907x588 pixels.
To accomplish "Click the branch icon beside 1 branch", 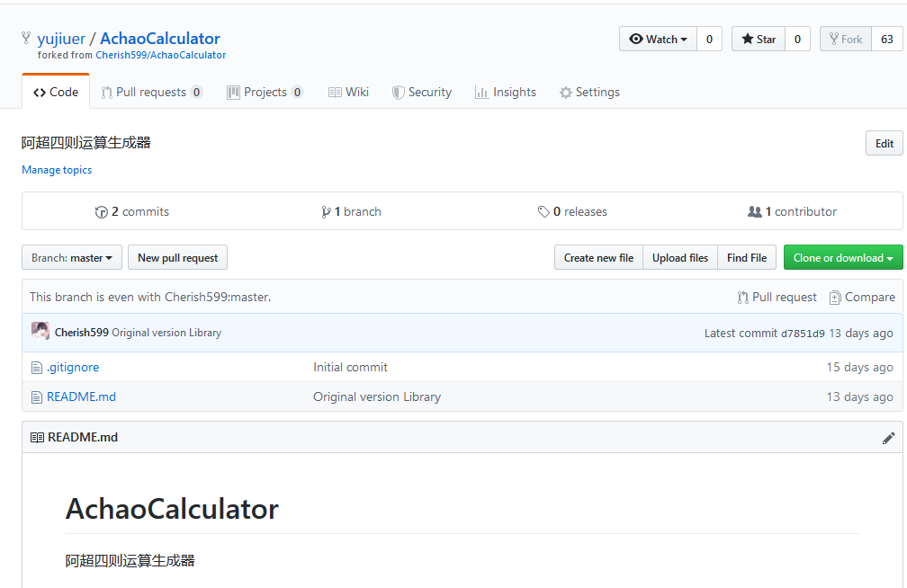I will [x=326, y=212].
